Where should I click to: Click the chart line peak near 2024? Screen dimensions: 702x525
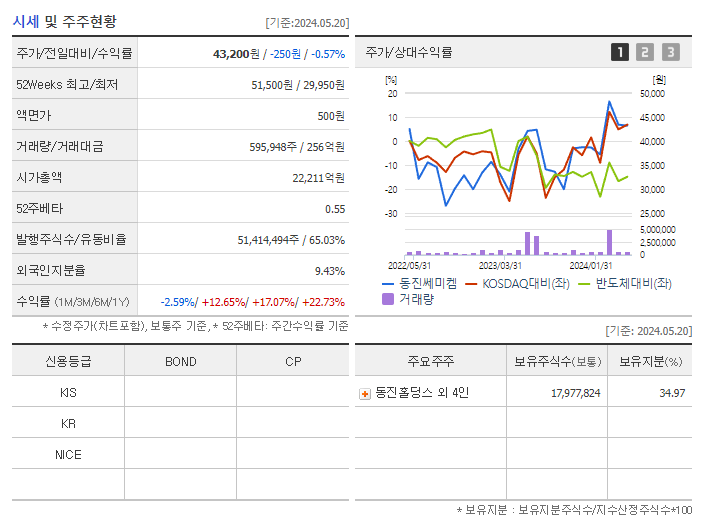coord(609,102)
